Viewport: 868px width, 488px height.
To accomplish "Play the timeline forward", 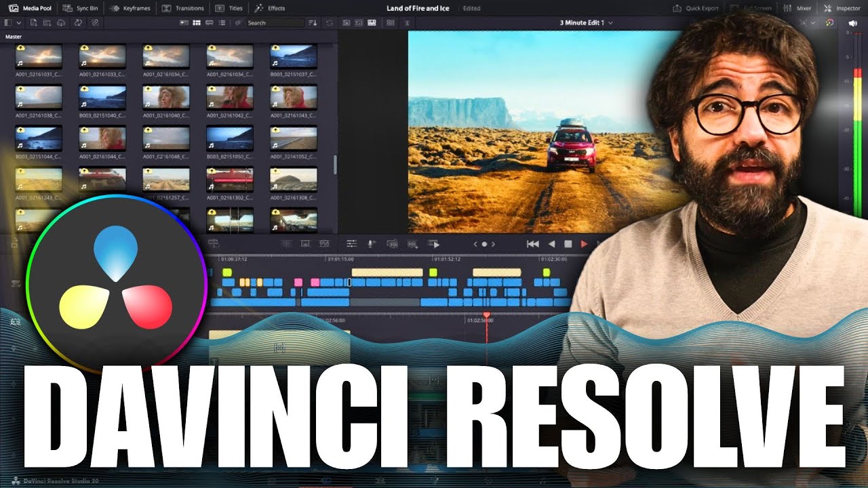I will tap(585, 244).
